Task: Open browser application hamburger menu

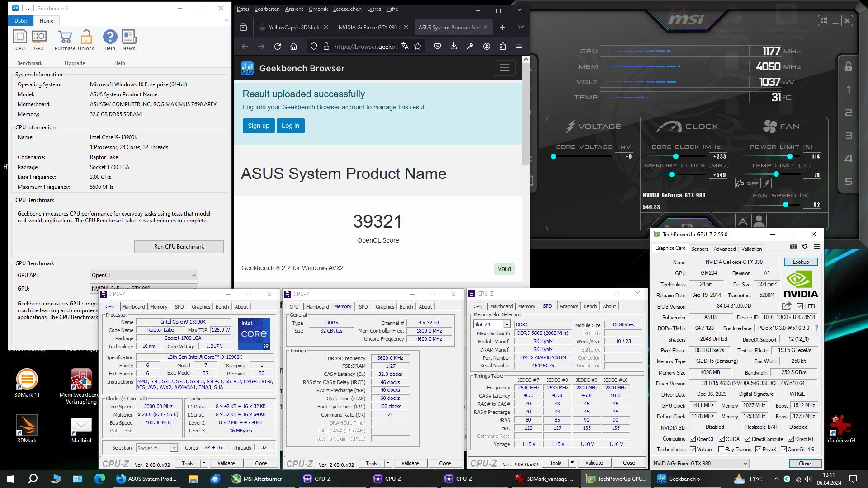Action: 519,46
